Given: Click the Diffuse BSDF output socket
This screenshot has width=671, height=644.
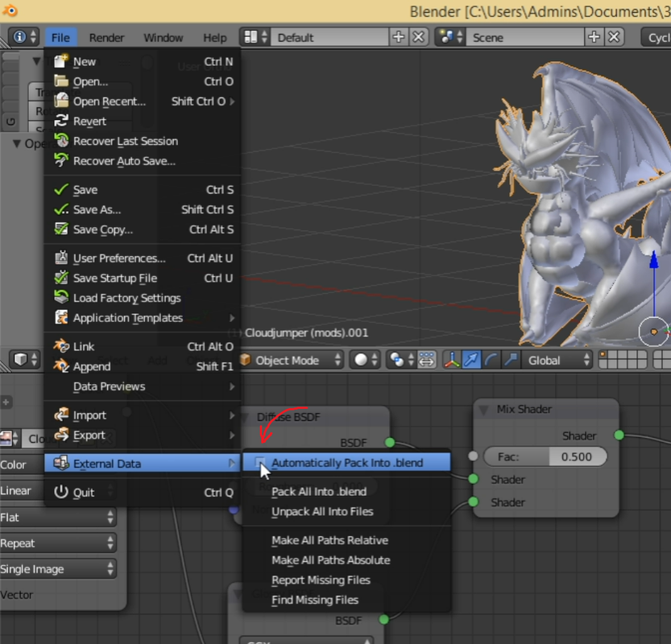Looking at the screenshot, I should point(390,442).
